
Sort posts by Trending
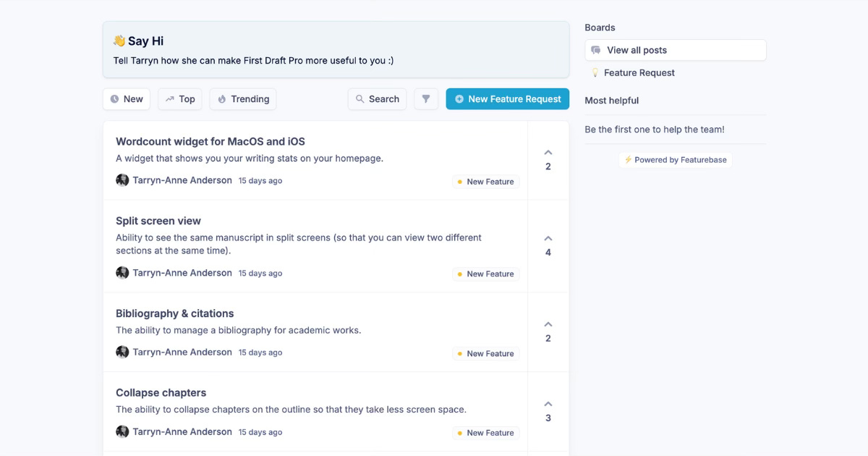(243, 99)
